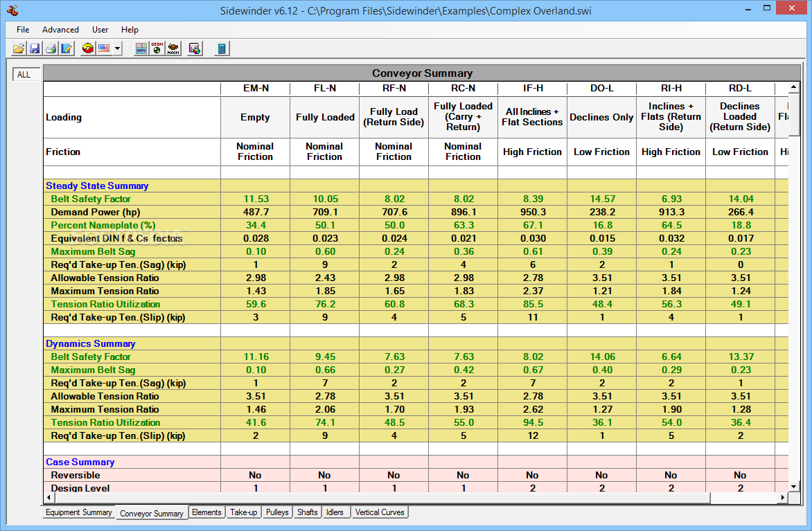Open the charts and graphs icon
The image size is (812, 531).
click(x=195, y=48)
